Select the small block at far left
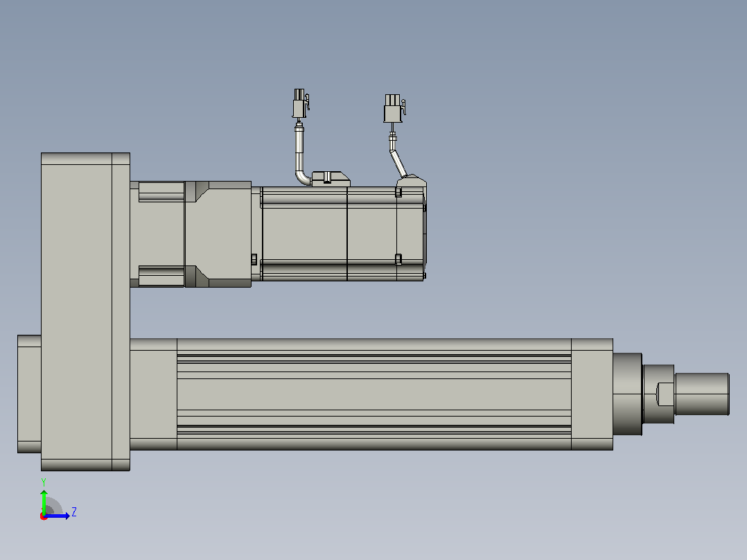747x560 pixels. click(30, 394)
